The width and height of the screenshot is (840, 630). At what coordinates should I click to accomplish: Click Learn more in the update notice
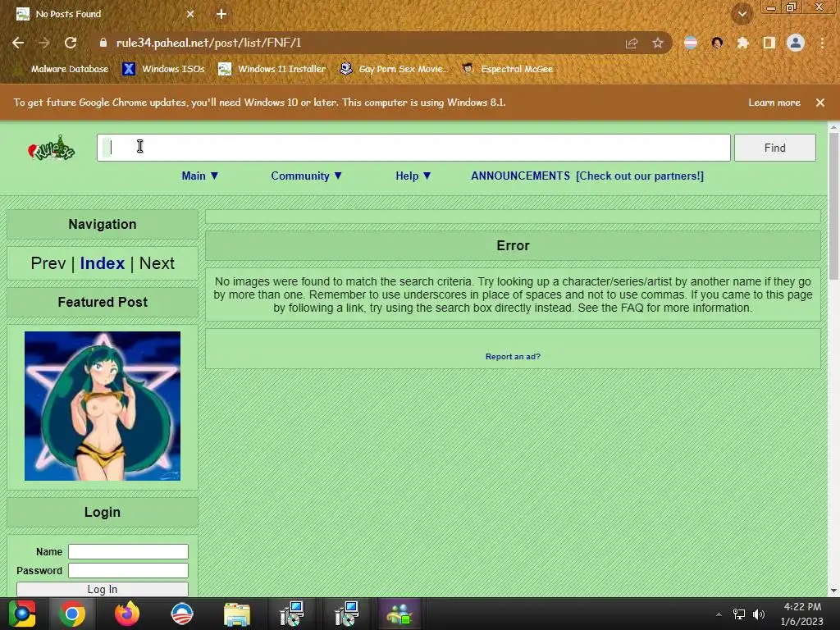[x=774, y=103]
